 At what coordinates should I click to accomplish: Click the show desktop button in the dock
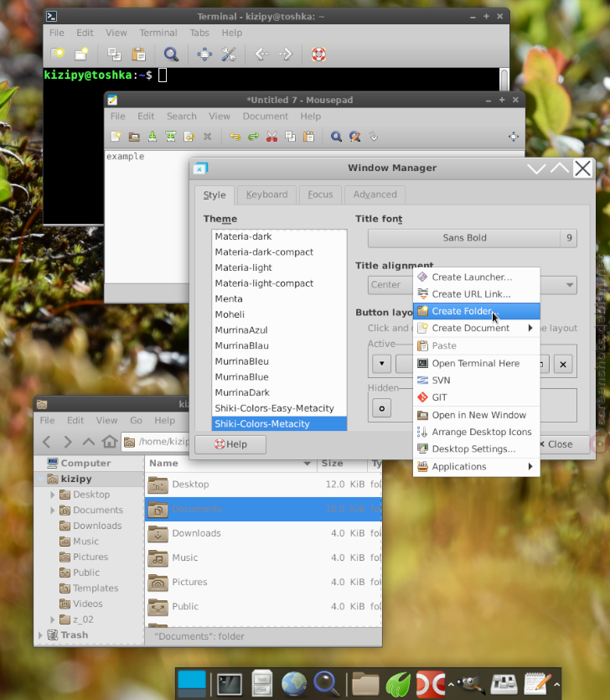pyautogui.click(x=192, y=683)
